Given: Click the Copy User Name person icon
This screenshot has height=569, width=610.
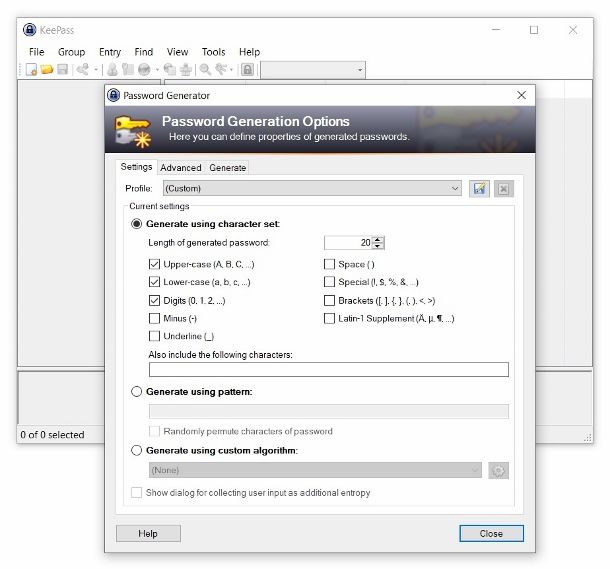Looking at the screenshot, I should (x=112, y=70).
